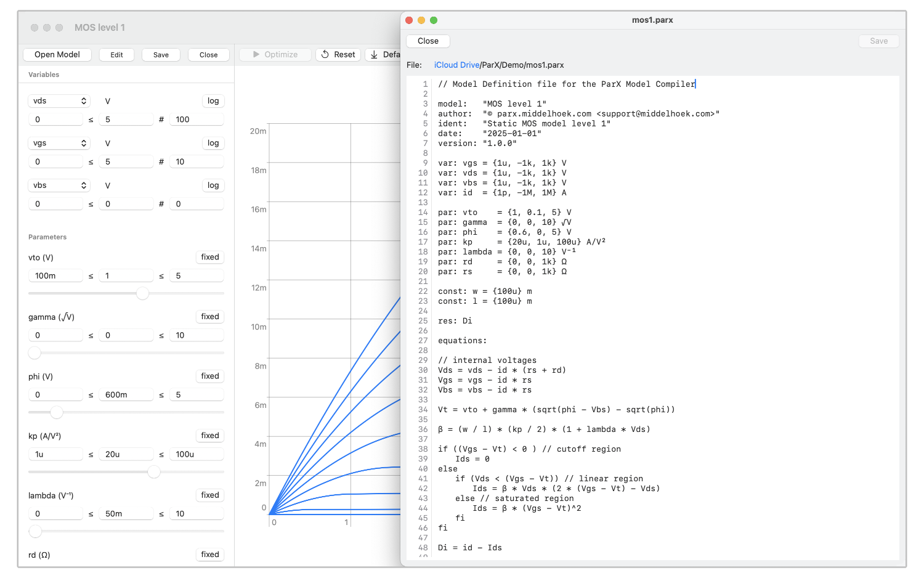
Task: Click the vto slider handle
Action: (x=142, y=293)
